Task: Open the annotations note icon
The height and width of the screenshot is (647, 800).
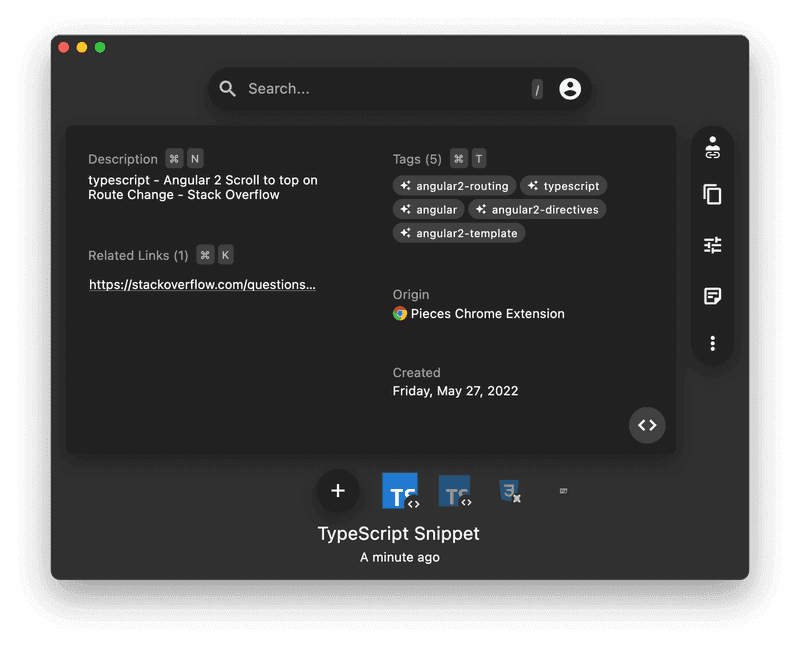Action: (x=713, y=295)
